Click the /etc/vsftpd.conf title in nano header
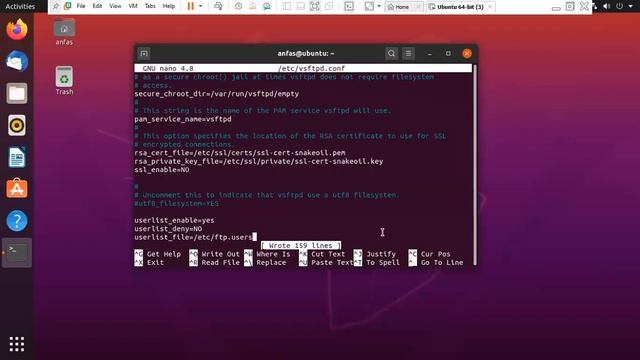Image resolution: width=640 pixels, height=360 pixels. [311, 69]
